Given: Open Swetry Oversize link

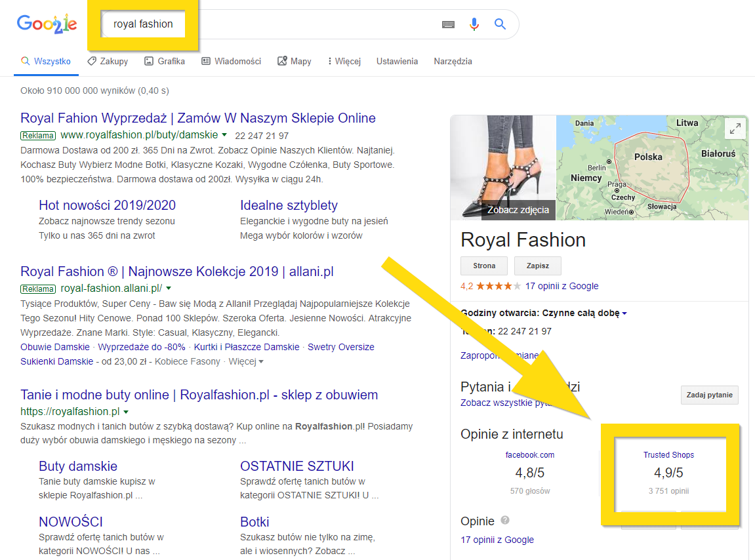Looking at the screenshot, I should [341, 347].
